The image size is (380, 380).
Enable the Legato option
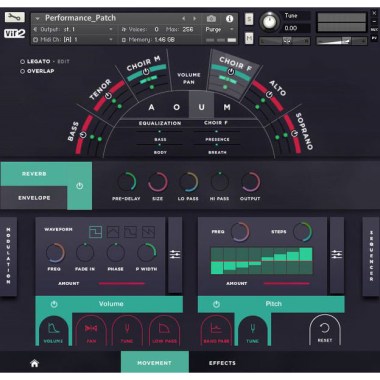[22, 61]
